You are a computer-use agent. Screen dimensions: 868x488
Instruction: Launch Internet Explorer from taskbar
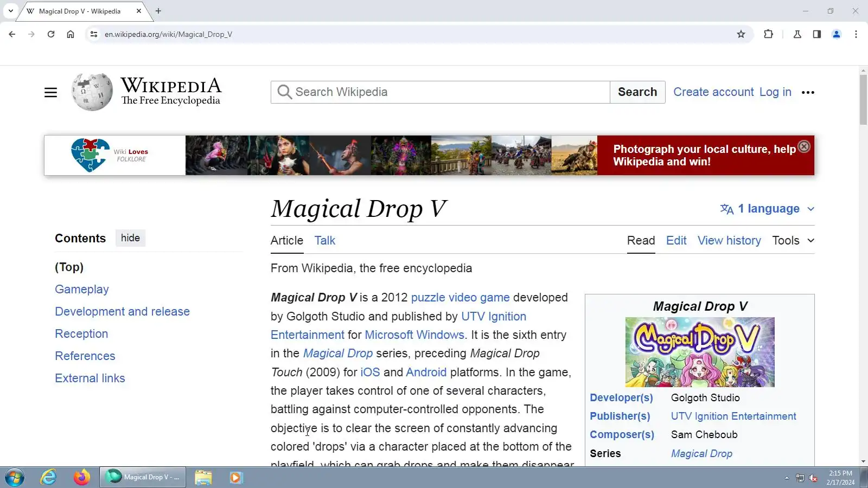click(49, 477)
